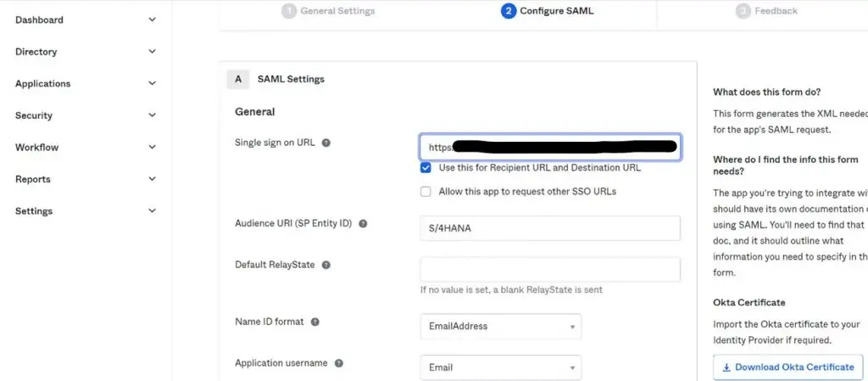Screen dimensions: 868x381
Task: Open help icon beside Audience URI label
Action: 363,224
